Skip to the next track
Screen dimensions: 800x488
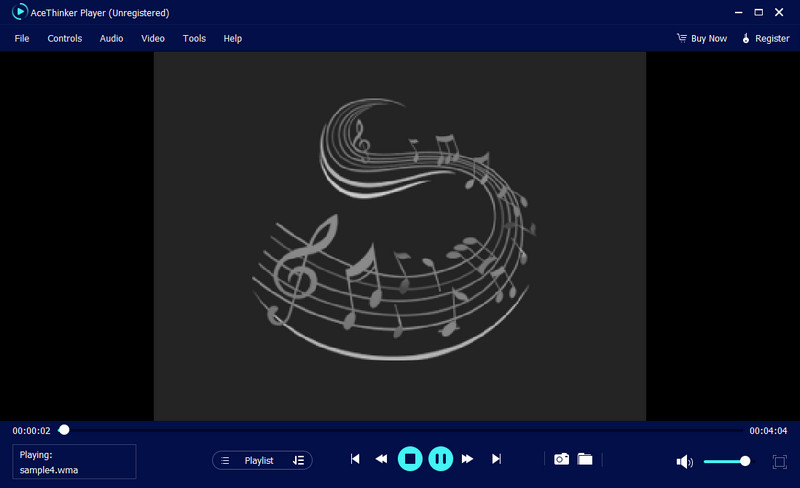[496, 459]
